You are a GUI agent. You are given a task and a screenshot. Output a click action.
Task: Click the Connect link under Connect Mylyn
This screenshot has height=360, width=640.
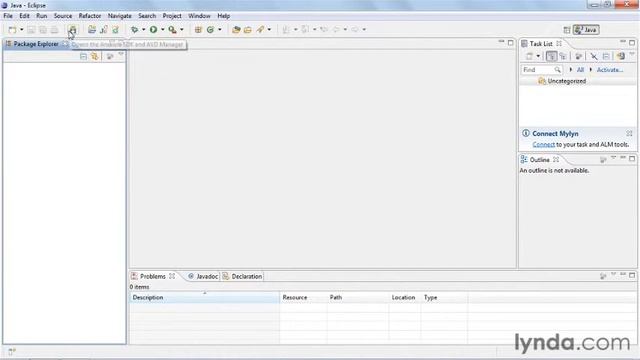[543, 144]
